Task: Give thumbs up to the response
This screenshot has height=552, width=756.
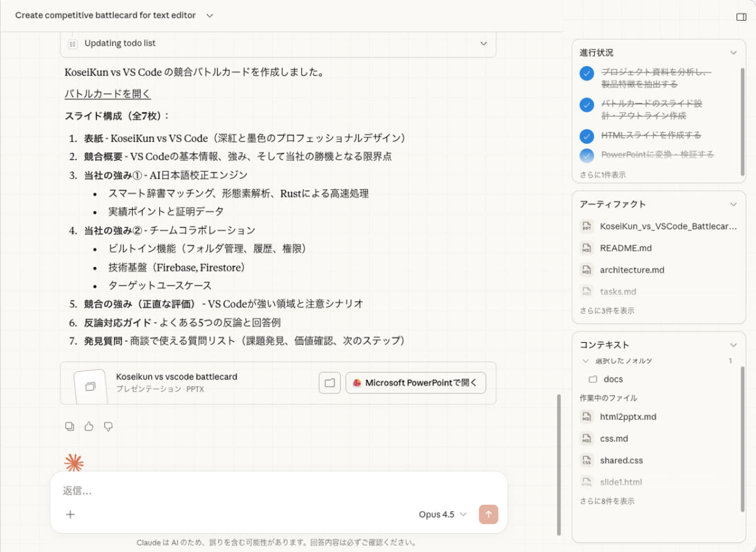Action: (88, 427)
